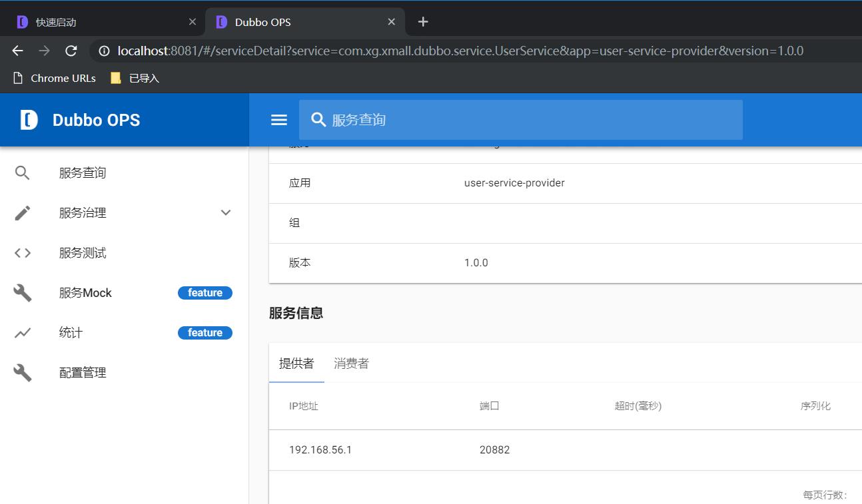Viewport: 862px width, 504px height.
Task: Sort by 序列化 column header
Action: (816, 405)
